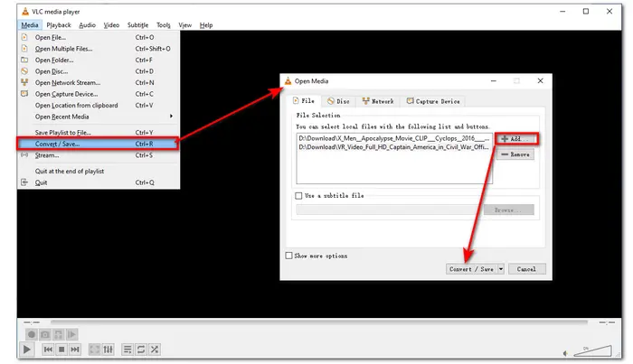Choose Open Folder... entry
Image resolution: width=633 pixels, height=364 pixels.
tap(99, 60)
